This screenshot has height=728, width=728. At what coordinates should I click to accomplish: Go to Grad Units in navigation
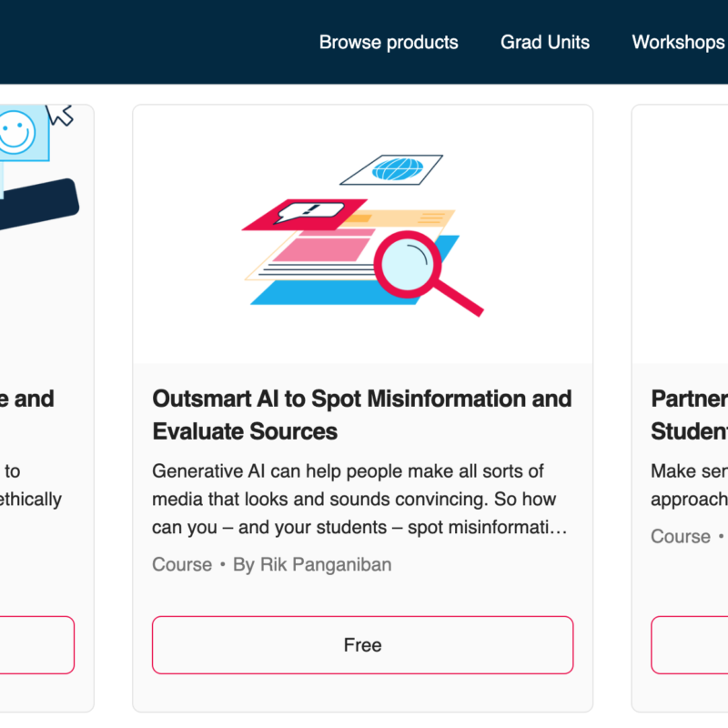(544, 43)
